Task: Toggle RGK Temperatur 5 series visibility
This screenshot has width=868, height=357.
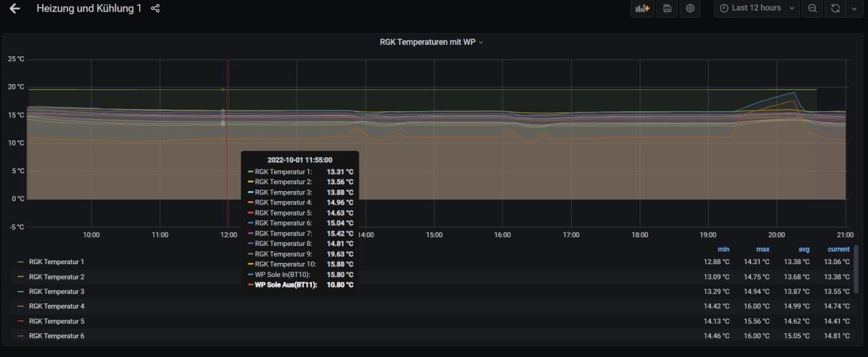Action: [56, 321]
